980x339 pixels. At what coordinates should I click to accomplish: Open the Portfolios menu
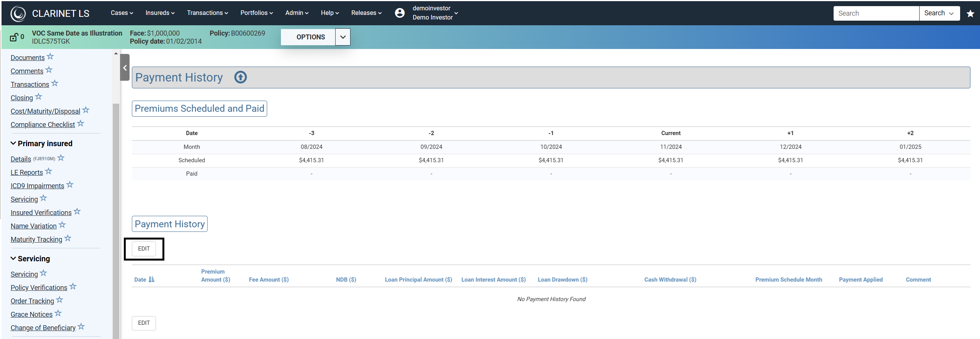257,13
